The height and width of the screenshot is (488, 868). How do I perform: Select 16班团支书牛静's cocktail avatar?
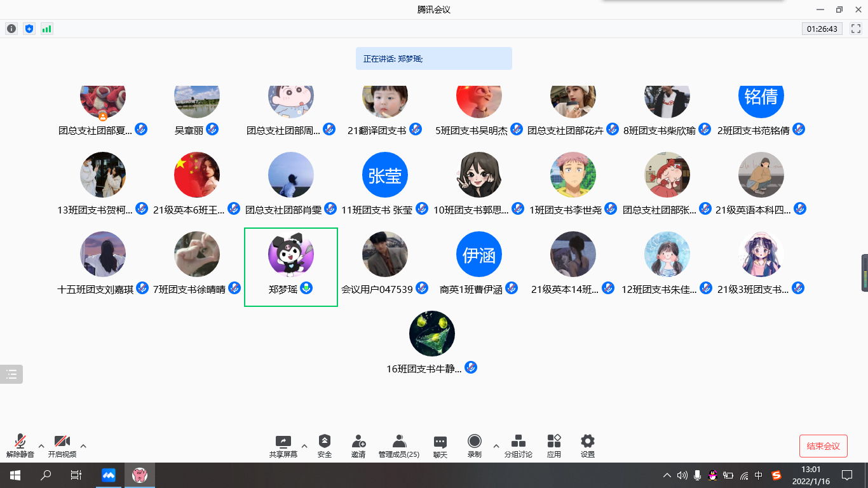[x=432, y=334]
